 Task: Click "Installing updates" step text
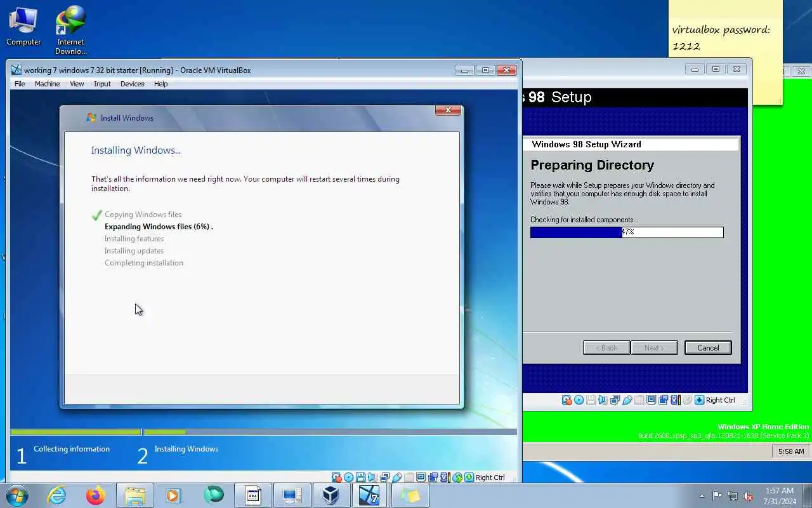point(134,251)
